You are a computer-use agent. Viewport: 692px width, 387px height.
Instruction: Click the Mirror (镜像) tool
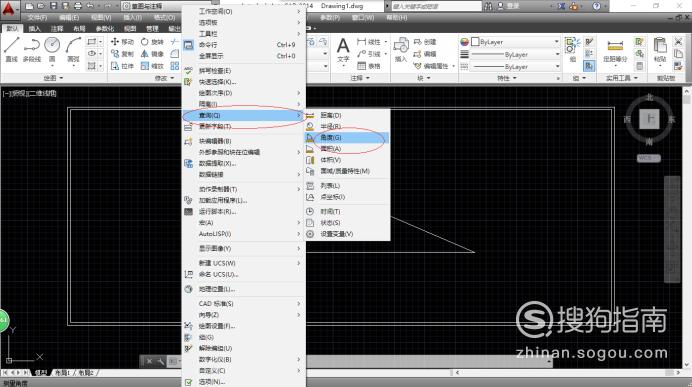point(152,54)
